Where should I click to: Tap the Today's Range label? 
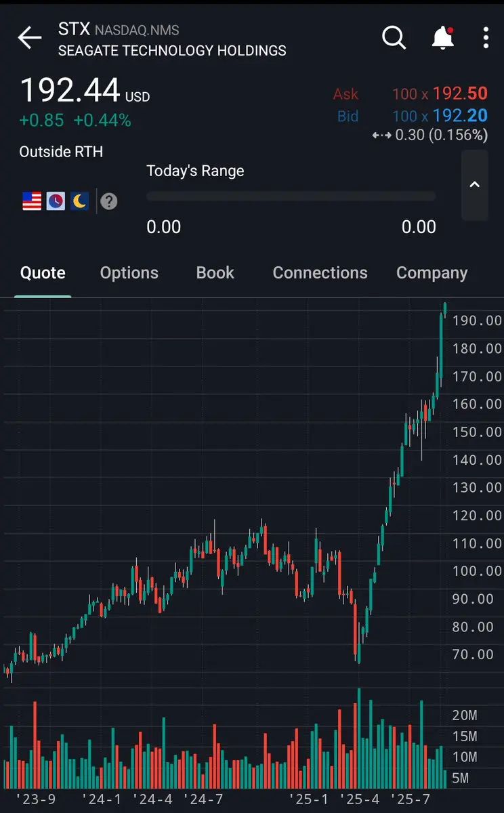[195, 171]
